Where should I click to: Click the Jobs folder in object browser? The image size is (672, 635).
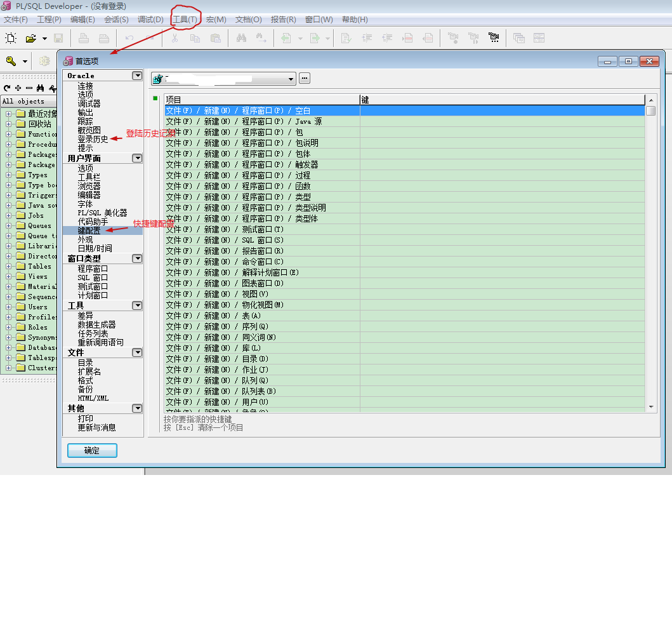pyautogui.click(x=30, y=216)
